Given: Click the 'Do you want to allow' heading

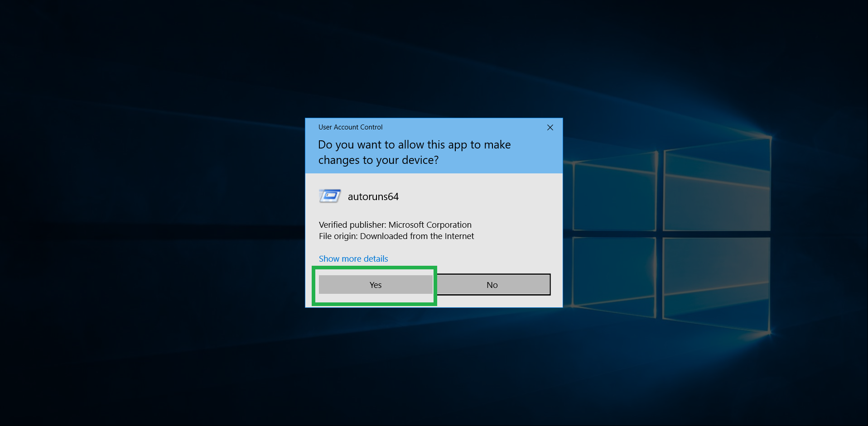Looking at the screenshot, I should [x=415, y=152].
